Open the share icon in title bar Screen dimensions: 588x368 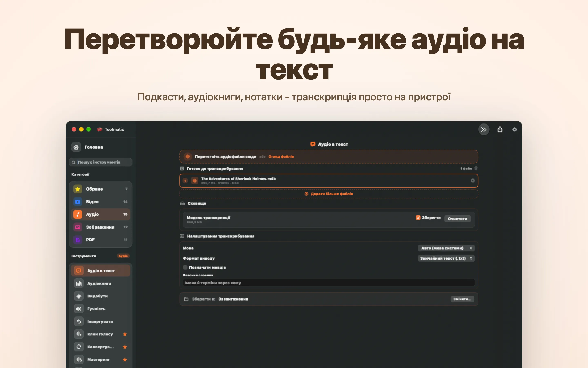[500, 129]
